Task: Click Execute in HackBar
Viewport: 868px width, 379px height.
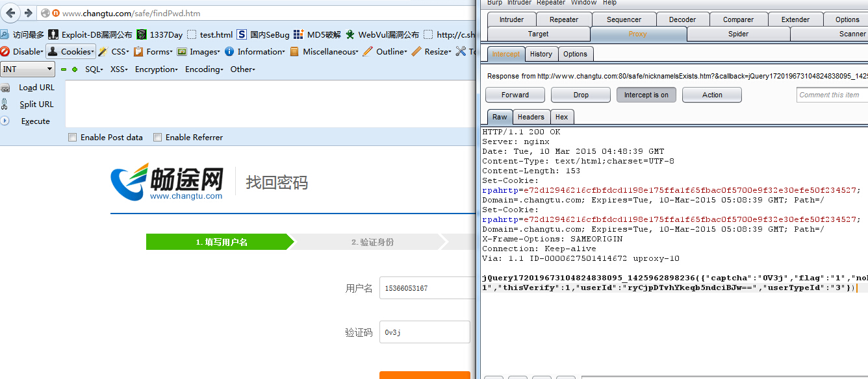Action: point(35,121)
